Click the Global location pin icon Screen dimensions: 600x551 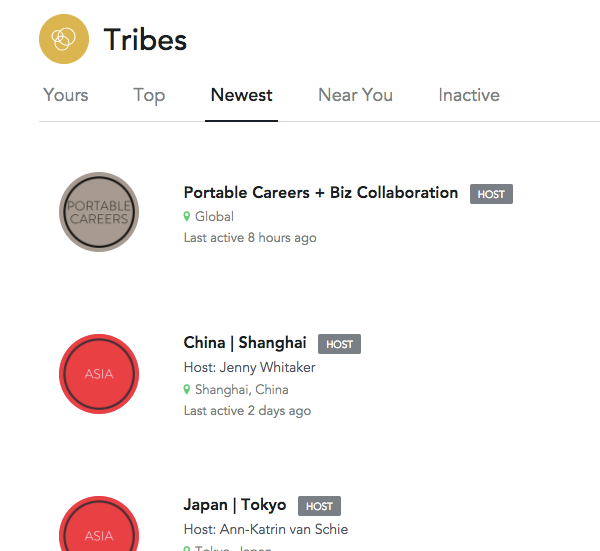(187, 217)
